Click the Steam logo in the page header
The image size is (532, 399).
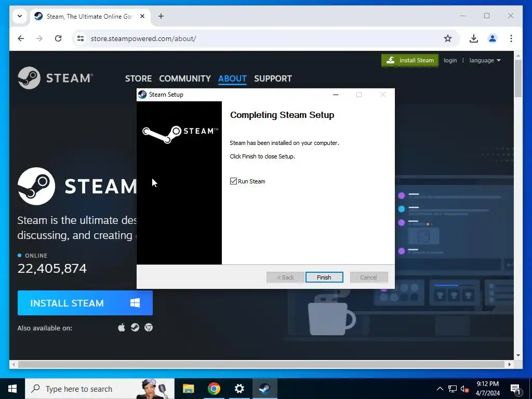click(x=55, y=78)
